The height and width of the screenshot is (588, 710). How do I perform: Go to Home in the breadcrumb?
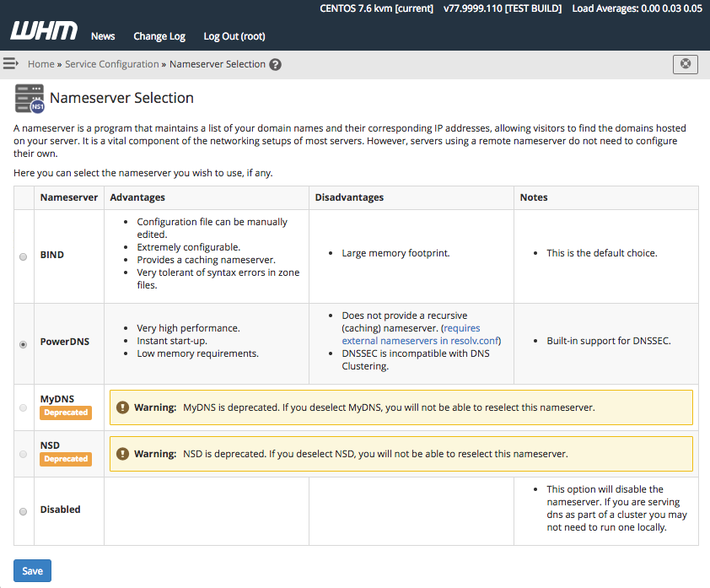click(40, 64)
